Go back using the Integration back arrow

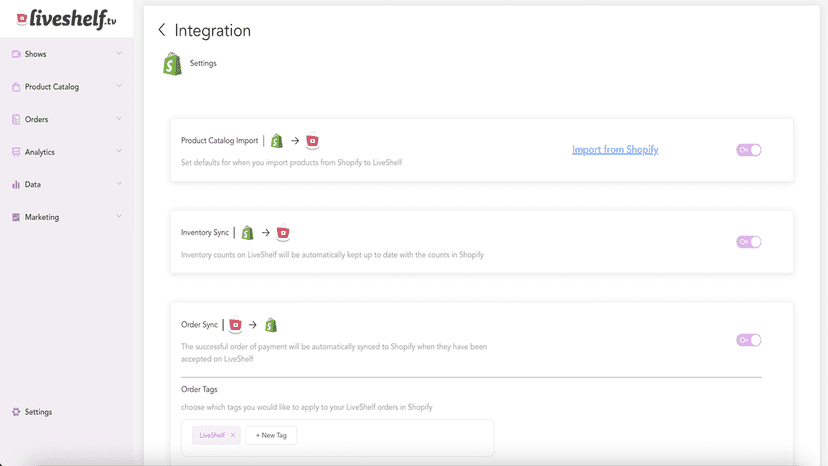tap(162, 30)
